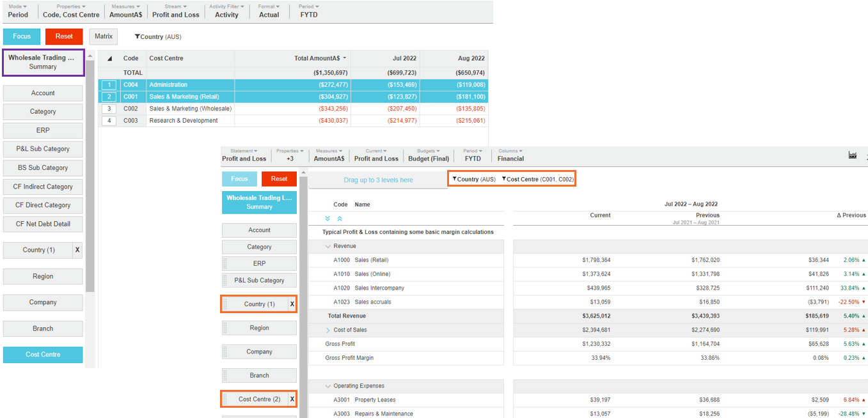Click Country (AUS) funnel filter beside Matrix
868x418 pixels.
[158, 37]
